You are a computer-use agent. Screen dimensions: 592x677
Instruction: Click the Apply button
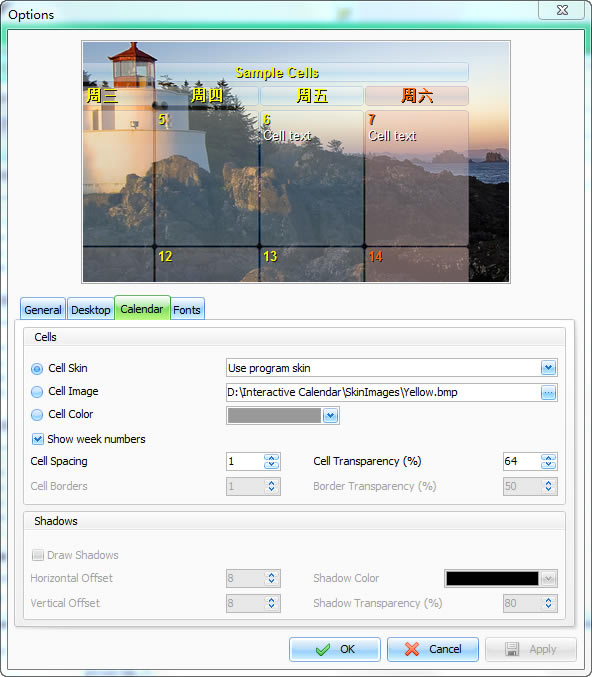pos(531,649)
